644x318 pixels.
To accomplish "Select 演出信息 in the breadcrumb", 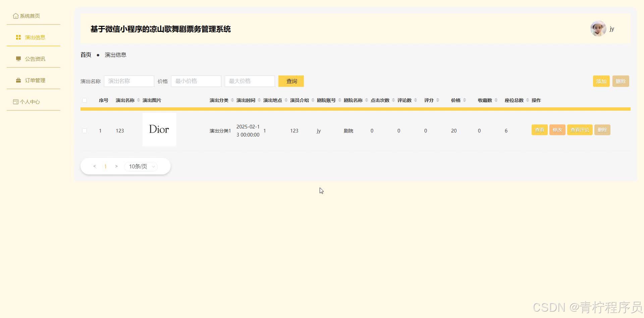I will coord(115,54).
